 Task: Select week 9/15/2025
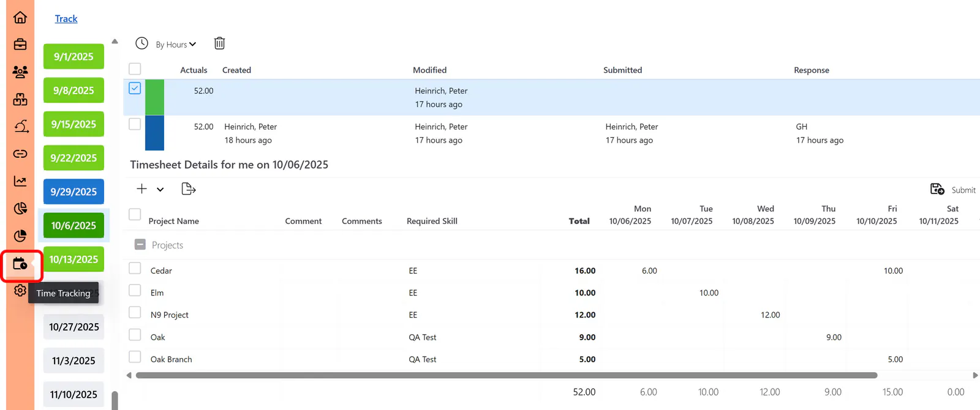tap(73, 124)
